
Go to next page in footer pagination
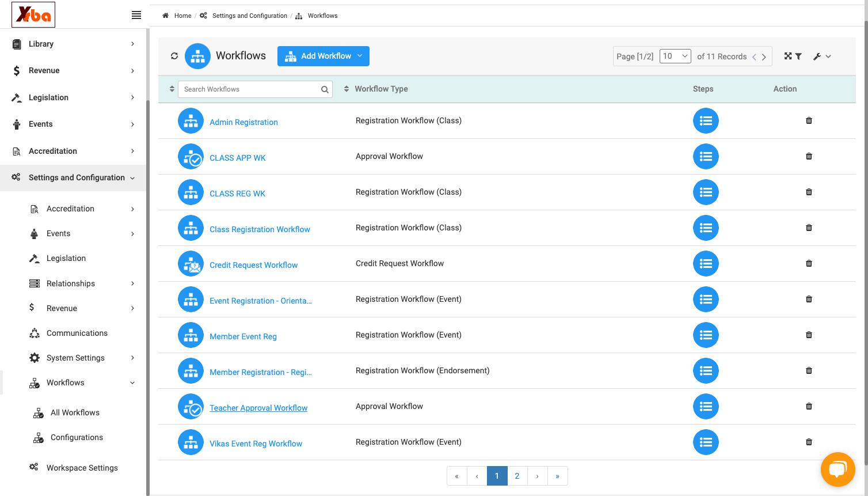pyautogui.click(x=537, y=476)
